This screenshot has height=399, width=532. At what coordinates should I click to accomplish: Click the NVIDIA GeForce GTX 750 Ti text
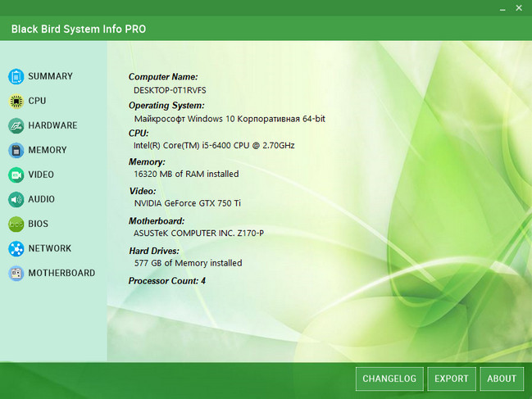pos(187,203)
